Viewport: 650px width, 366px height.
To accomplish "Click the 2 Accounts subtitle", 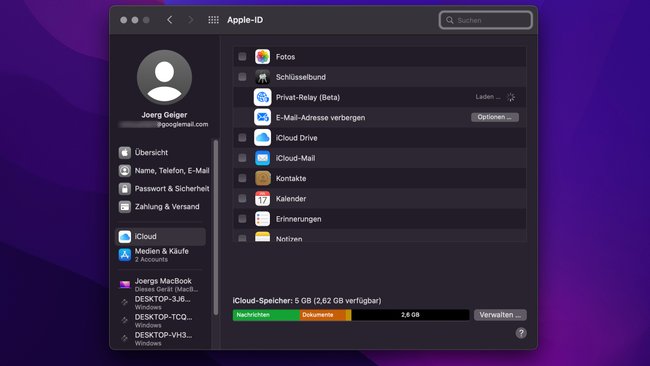I will (x=151, y=259).
